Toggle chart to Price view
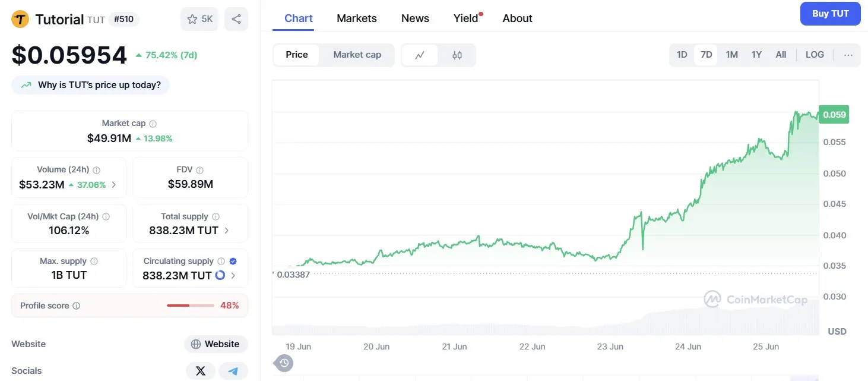 coord(297,55)
